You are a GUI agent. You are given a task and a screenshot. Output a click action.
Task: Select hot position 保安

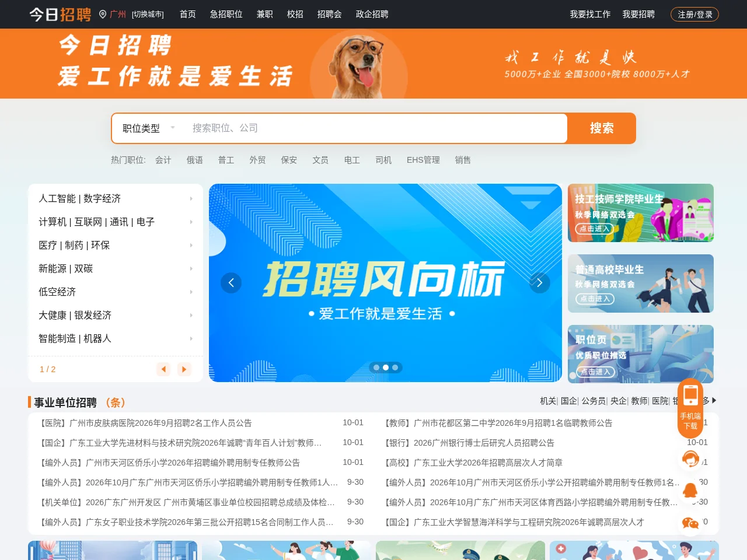point(289,160)
